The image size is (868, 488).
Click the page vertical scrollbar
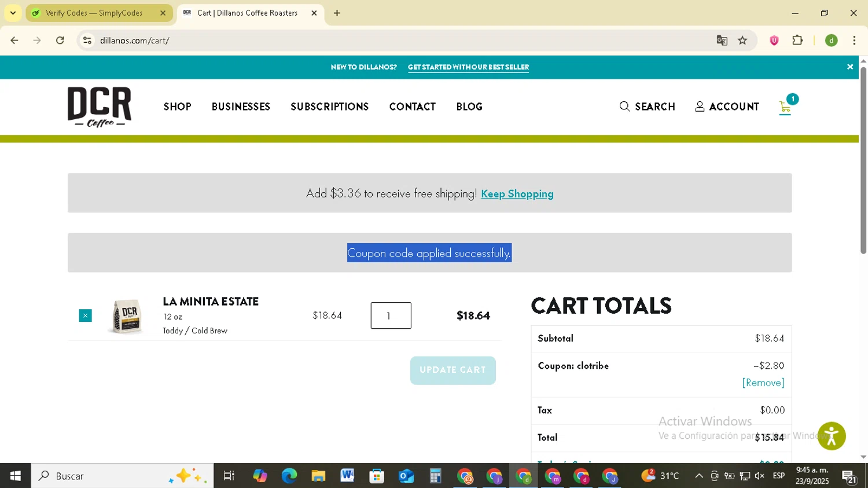[x=863, y=160]
